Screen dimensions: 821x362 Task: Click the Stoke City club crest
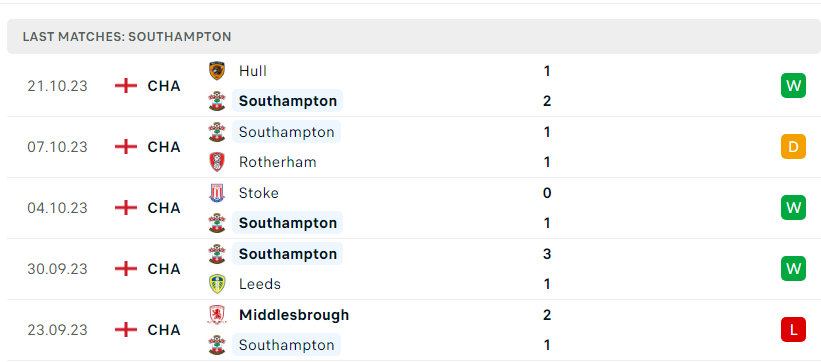216,193
